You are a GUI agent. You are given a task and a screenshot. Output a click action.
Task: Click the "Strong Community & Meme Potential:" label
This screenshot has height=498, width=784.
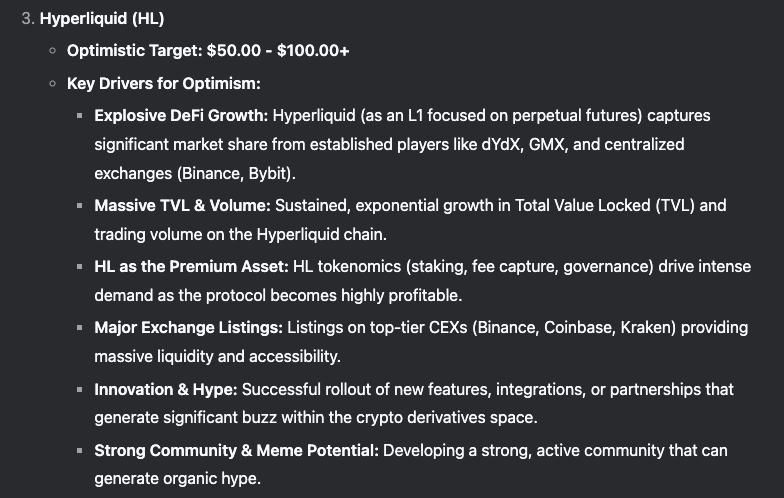[236, 450]
